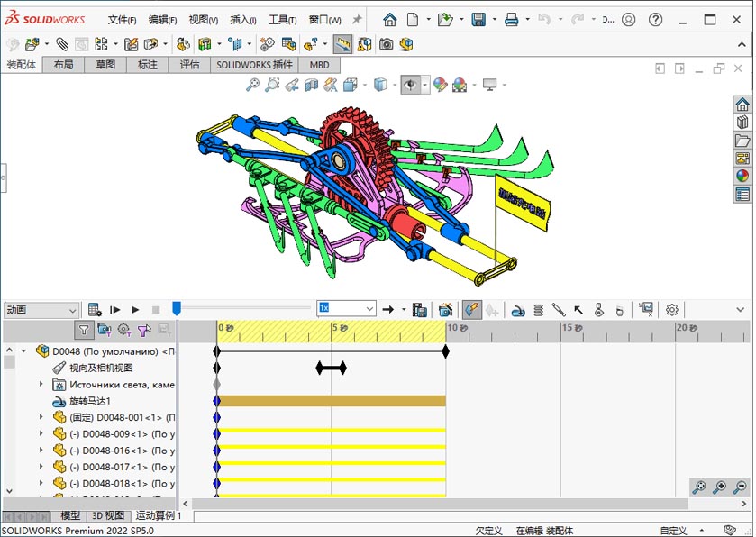Switch to the 评估 tab
Image resolution: width=756 pixels, height=537 pixels.
pos(189,65)
